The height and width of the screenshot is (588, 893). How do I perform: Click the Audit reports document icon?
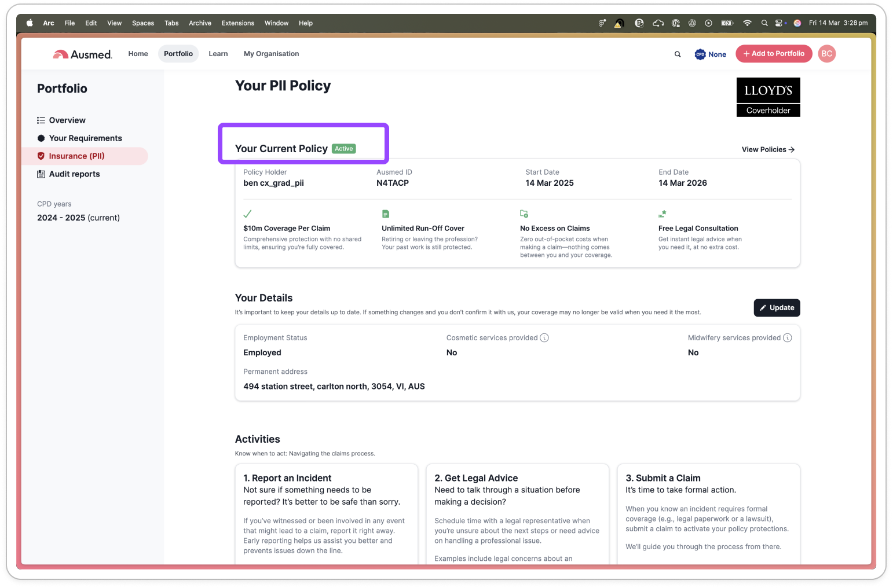point(41,174)
